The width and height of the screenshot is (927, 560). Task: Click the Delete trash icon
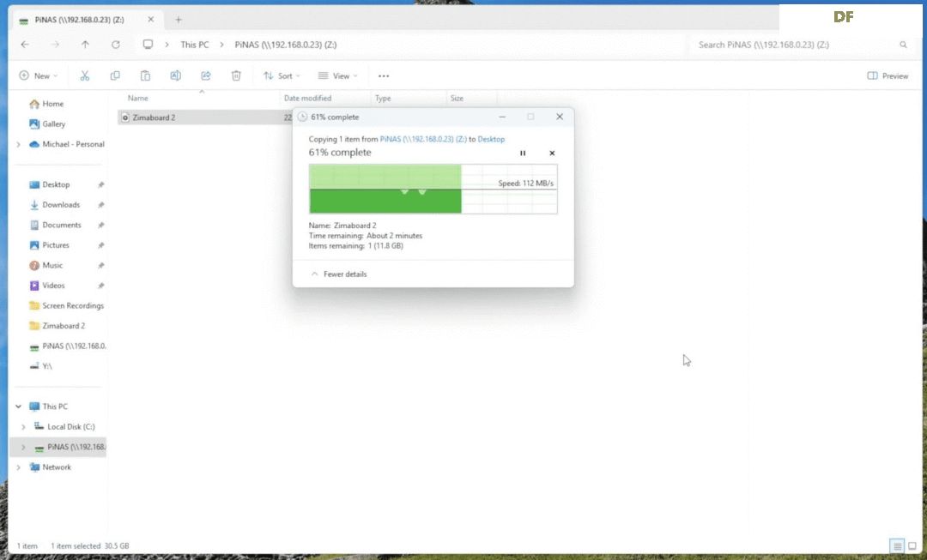(x=236, y=75)
